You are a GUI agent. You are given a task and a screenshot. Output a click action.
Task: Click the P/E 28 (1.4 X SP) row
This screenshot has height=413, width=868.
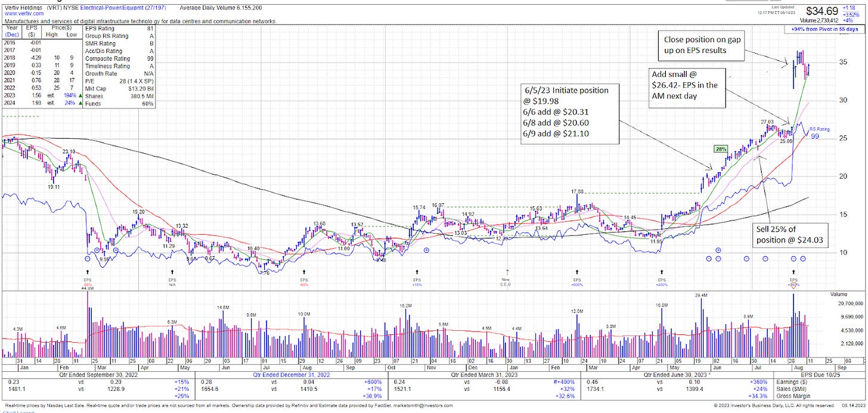(120, 81)
